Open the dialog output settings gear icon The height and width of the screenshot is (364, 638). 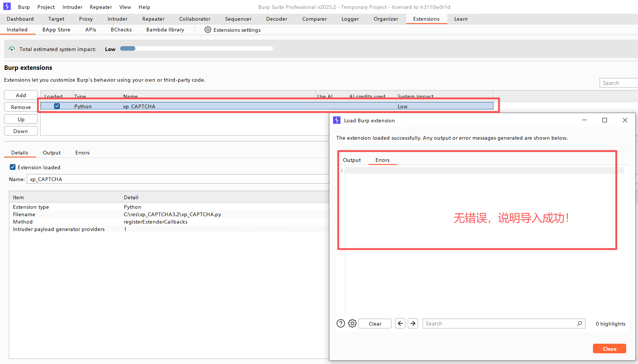(x=352, y=323)
